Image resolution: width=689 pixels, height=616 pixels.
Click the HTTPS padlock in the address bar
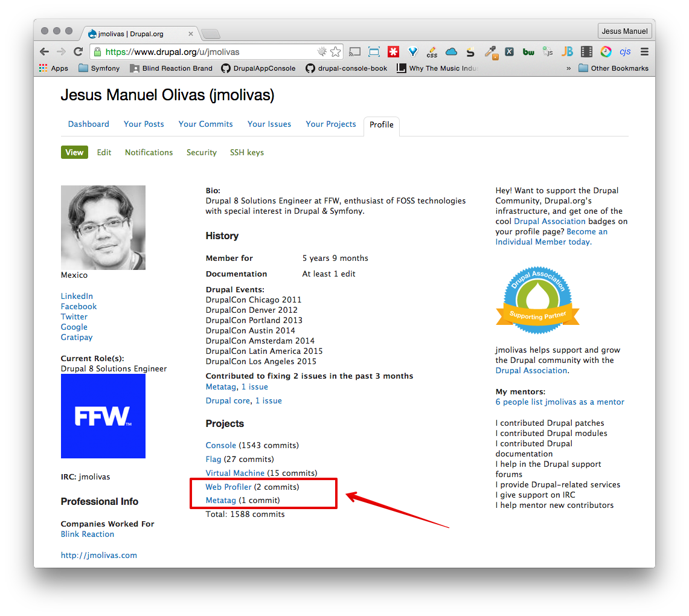[97, 52]
